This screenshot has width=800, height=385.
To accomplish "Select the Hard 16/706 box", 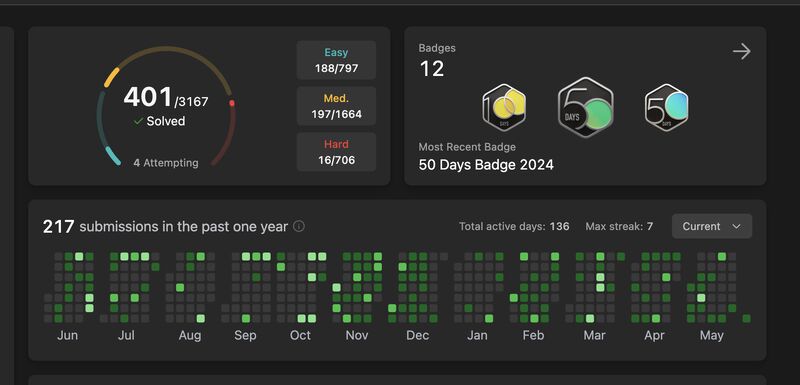I will [336, 152].
